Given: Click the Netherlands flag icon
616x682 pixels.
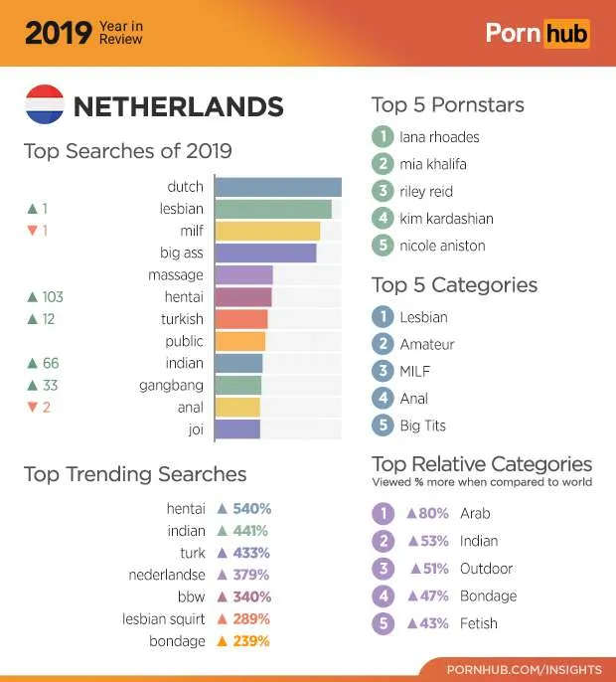Looking at the screenshot, I should [x=45, y=105].
